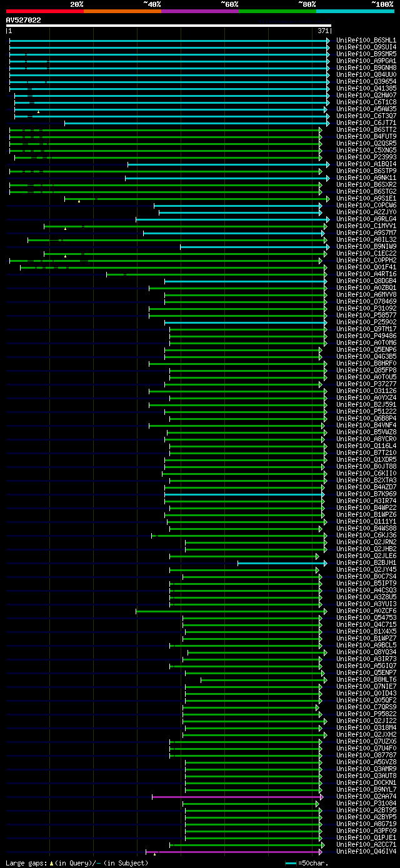Click the UniRef100_P31092 label

(x=366, y=308)
